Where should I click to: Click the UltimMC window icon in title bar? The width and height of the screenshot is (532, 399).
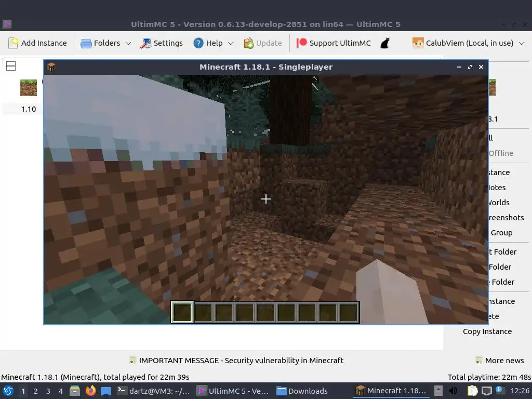(7, 24)
